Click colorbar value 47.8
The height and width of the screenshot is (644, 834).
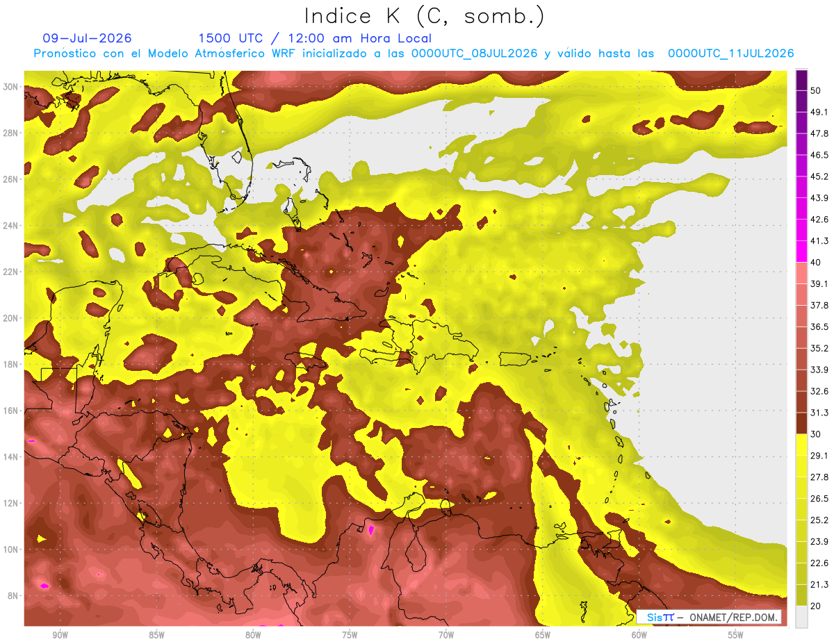818,133
